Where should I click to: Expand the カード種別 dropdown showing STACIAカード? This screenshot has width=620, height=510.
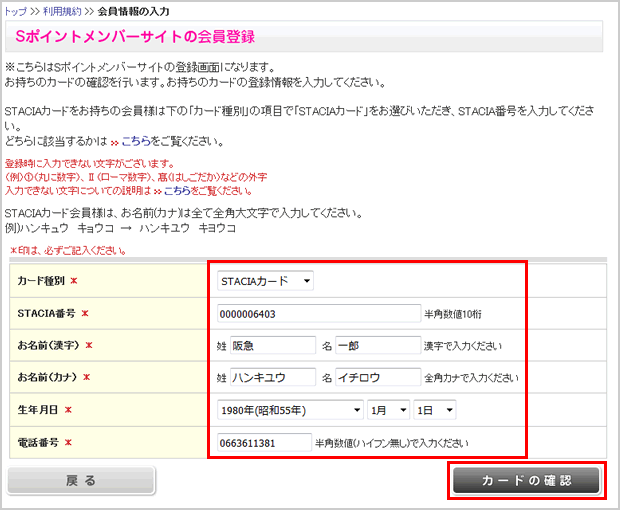pyautogui.click(x=265, y=281)
